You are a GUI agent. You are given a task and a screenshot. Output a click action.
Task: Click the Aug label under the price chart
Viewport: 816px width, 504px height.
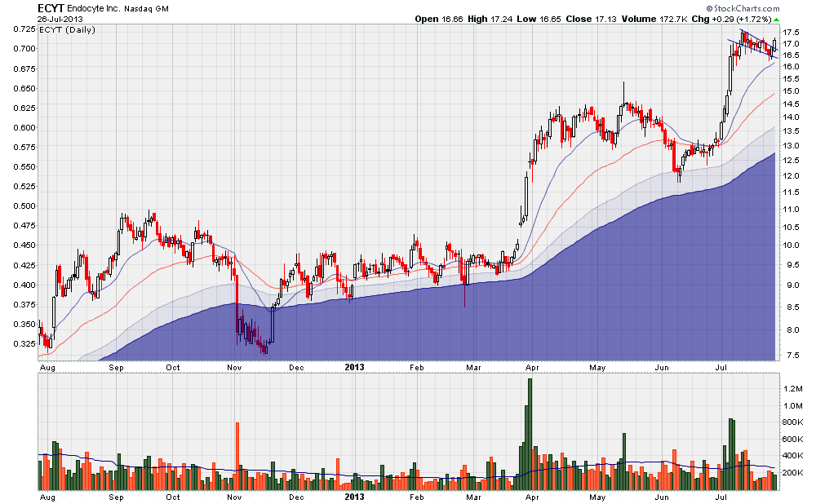(x=47, y=368)
